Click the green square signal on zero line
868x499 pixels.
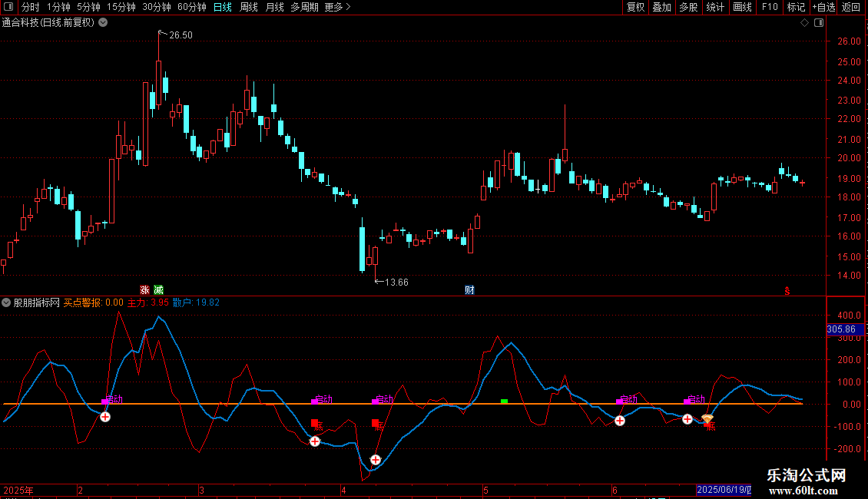504,401
